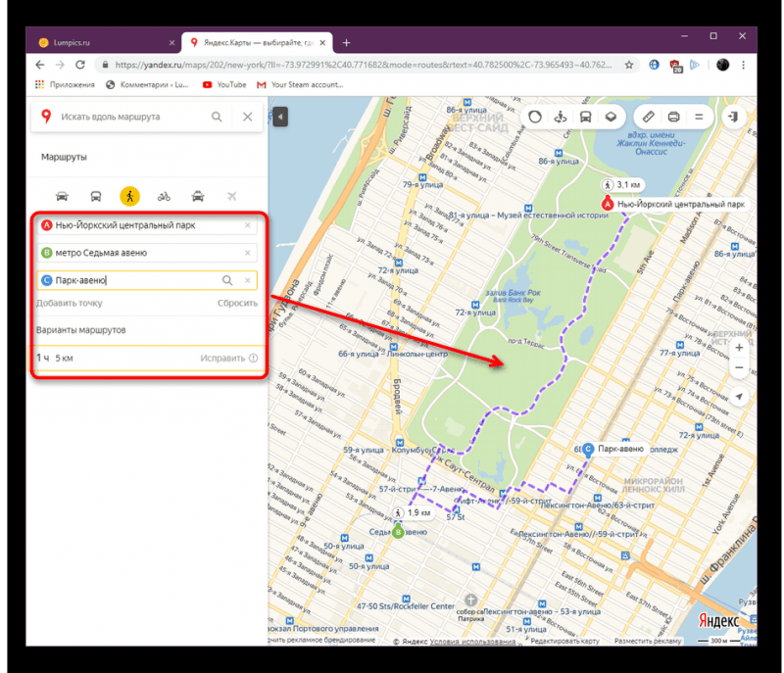Select the public transport bus mode icon

96,196
